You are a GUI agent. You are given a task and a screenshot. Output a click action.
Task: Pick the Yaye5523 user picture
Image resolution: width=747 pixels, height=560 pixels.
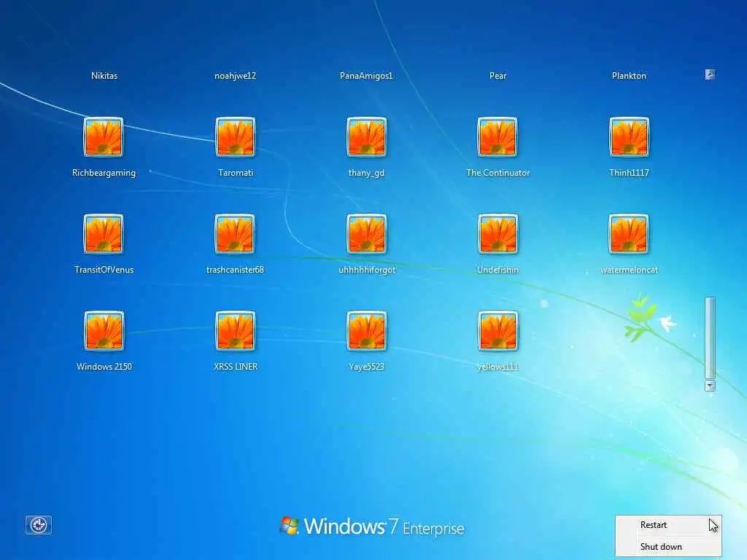click(366, 331)
